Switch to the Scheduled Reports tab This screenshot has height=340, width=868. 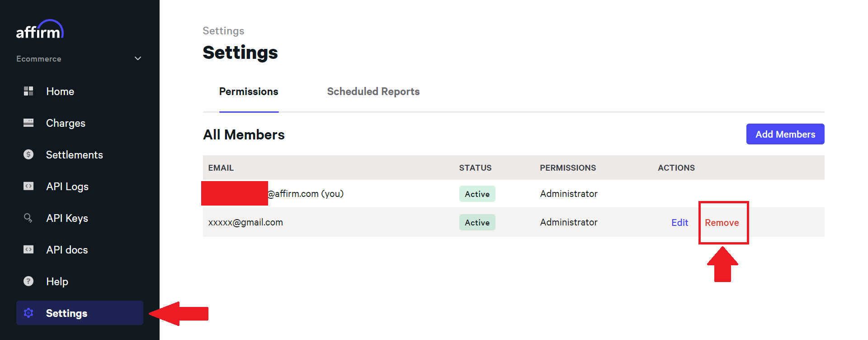coord(373,91)
